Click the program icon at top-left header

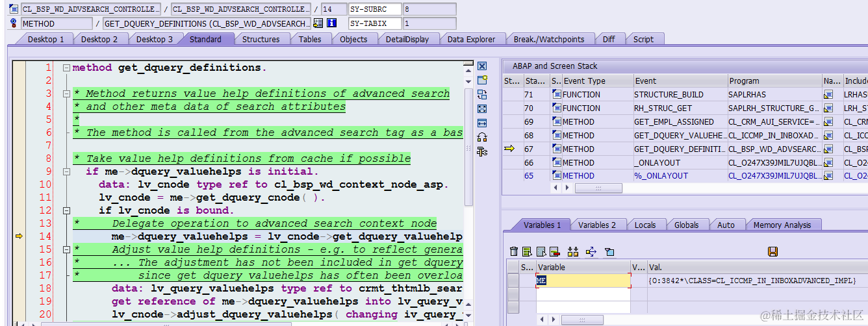14,9
